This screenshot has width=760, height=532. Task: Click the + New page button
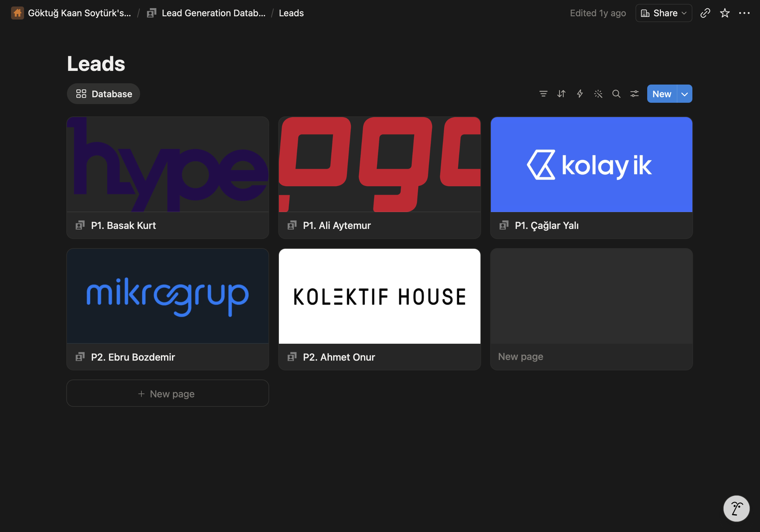168,393
